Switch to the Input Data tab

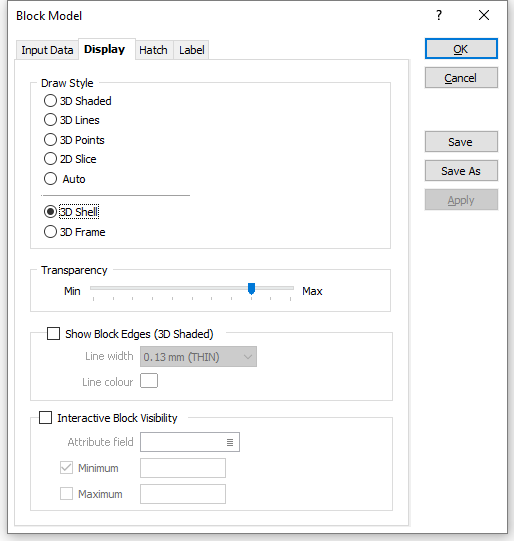point(47,50)
